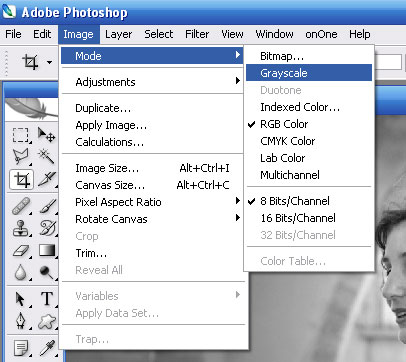
Task: Select the Healing Brush bandage tool
Action: 21,205
